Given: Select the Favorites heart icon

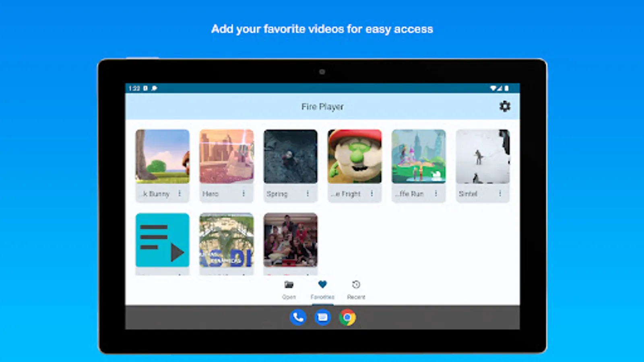Looking at the screenshot, I should point(322,285).
